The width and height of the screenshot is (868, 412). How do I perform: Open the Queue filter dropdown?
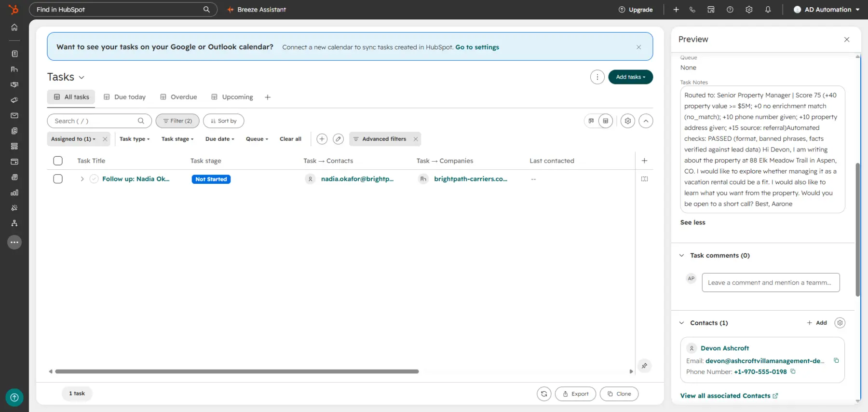(x=257, y=139)
